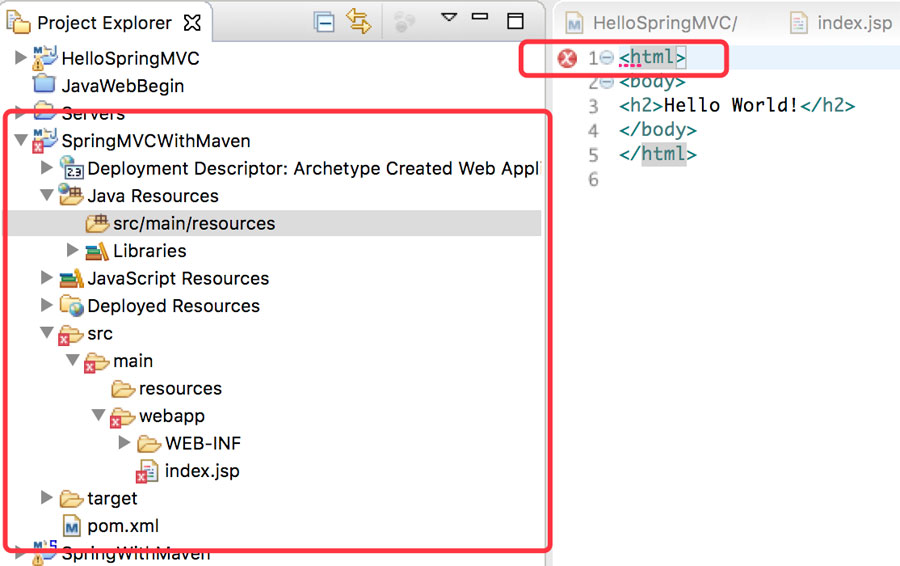Click Collapse All icon in Project Explorer
This screenshot has width=900, height=566.
(324, 22)
